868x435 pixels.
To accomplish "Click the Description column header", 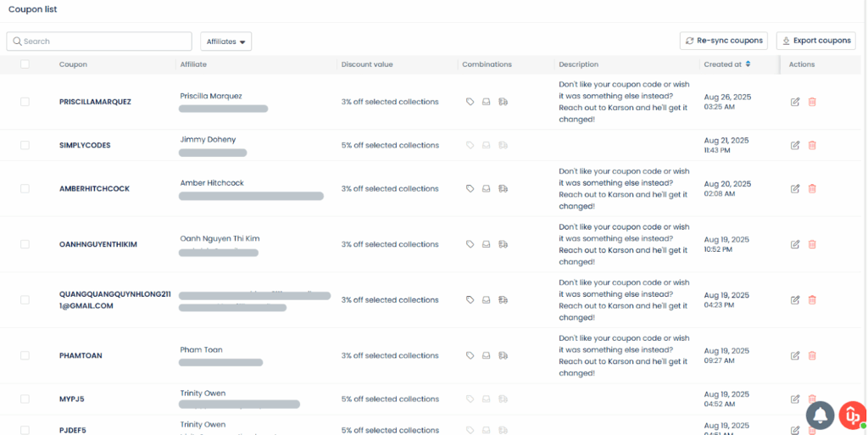I will tap(578, 64).
